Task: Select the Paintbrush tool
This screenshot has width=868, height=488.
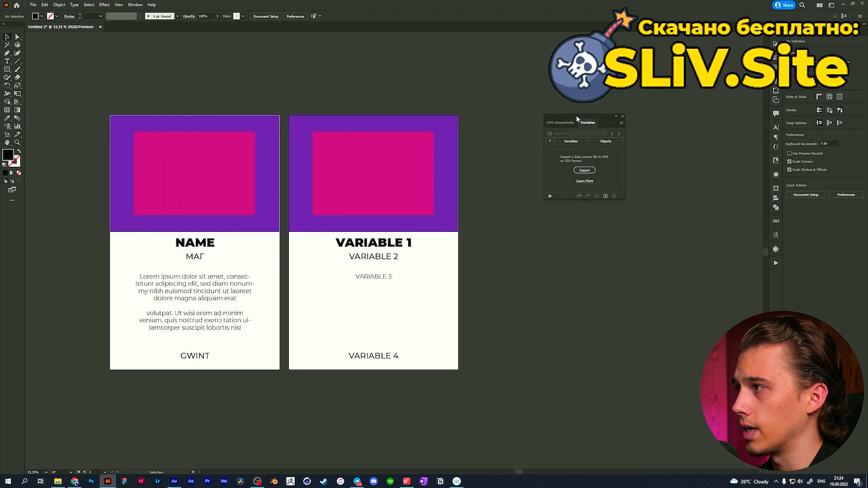Action: click(x=18, y=70)
